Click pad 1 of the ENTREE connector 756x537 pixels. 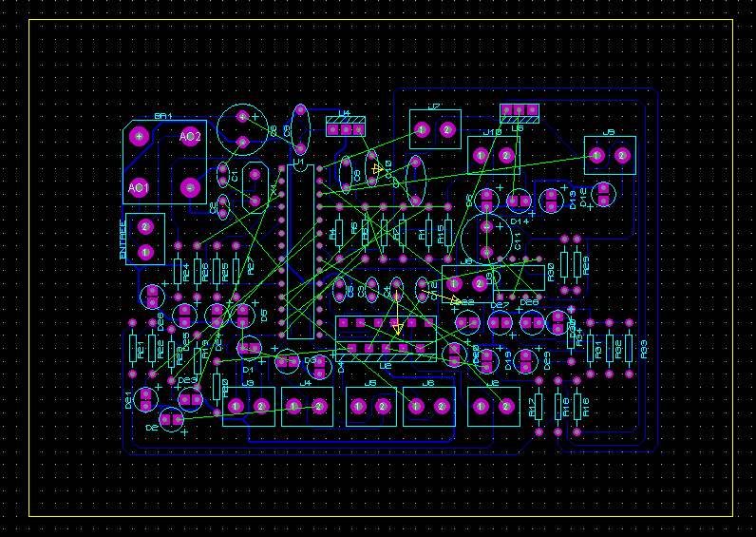(145, 252)
